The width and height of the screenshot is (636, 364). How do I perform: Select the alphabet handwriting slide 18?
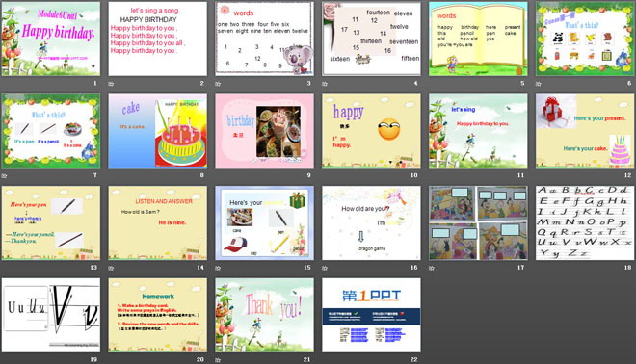[x=585, y=223]
